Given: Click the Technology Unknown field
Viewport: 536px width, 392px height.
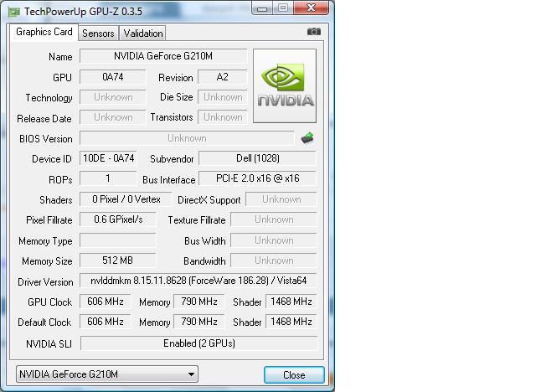Looking at the screenshot, I should point(112,97).
